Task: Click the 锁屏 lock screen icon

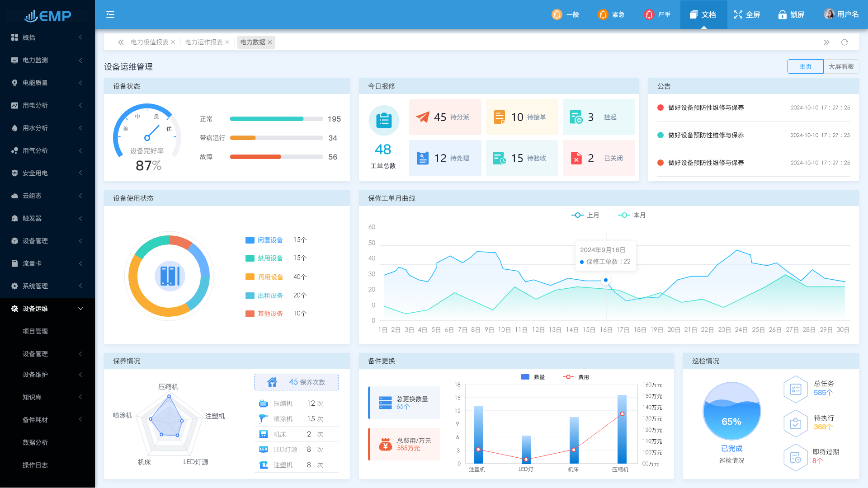Action: click(782, 14)
